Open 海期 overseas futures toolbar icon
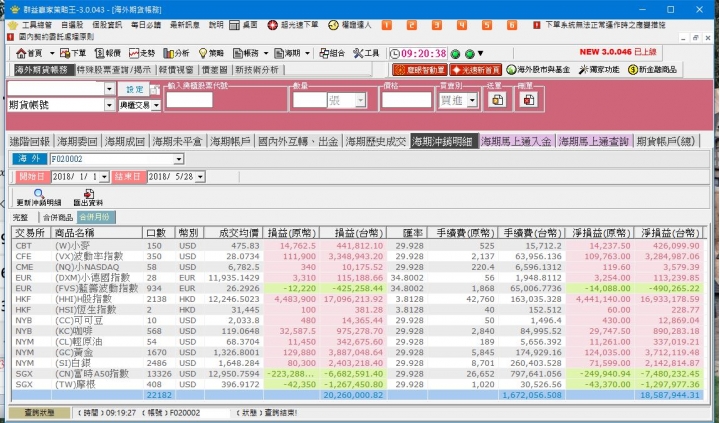The height and width of the screenshot is (423, 720). pos(279,53)
